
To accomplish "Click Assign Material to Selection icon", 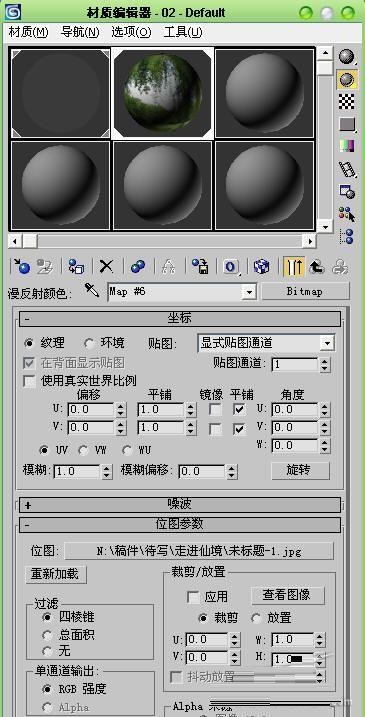I will [76, 267].
